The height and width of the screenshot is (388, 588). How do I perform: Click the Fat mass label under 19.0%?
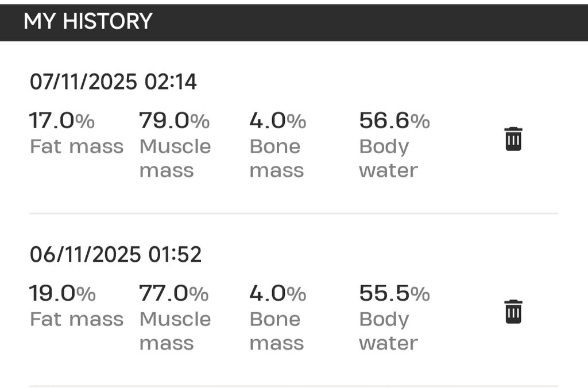76,319
